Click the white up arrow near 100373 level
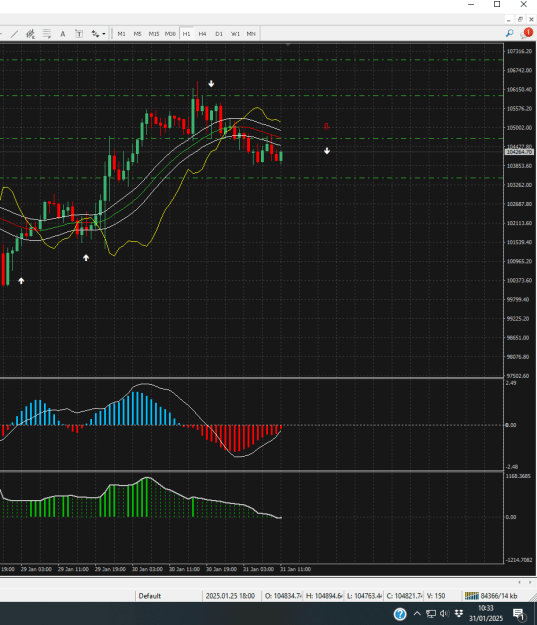Screen dimensions: 537x625 21,281
